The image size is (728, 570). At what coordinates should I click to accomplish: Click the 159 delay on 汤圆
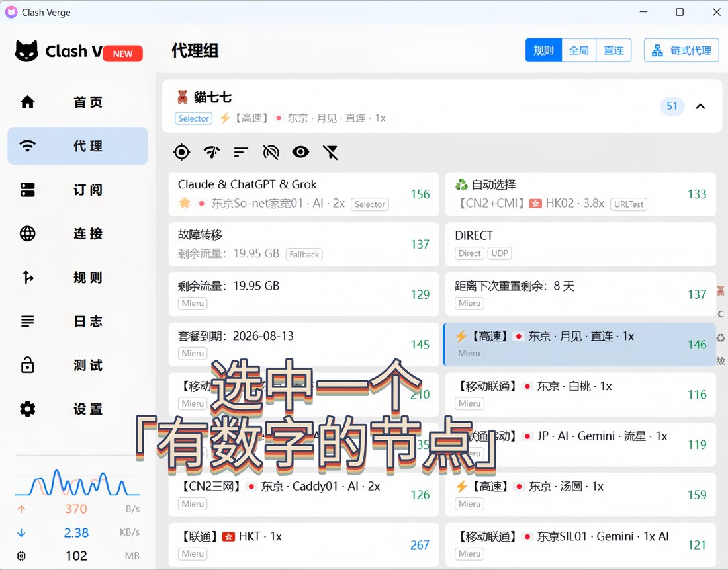coord(697,495)
